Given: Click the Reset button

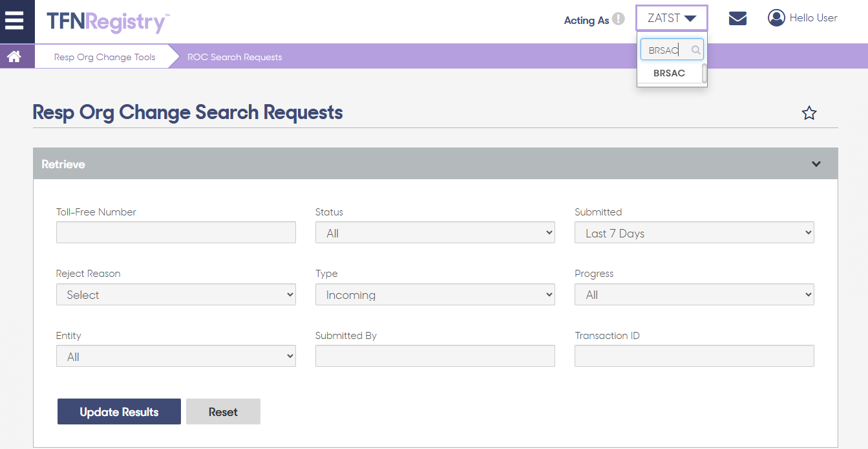Looking at the screenshot, I should click(x=223, y=411).
